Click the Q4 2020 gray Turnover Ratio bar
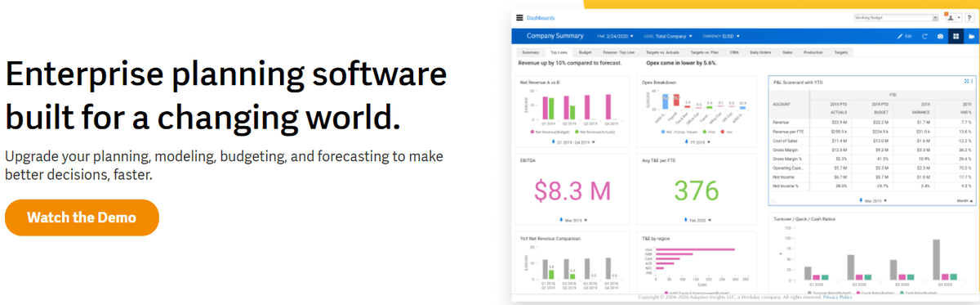 936,260
